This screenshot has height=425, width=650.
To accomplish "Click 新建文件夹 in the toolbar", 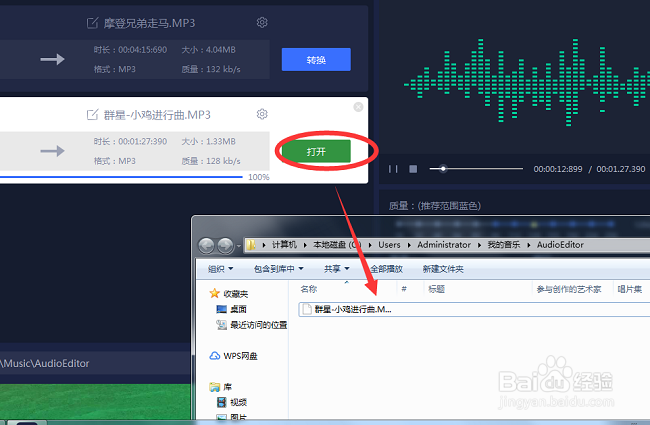I will pos(443,269).
